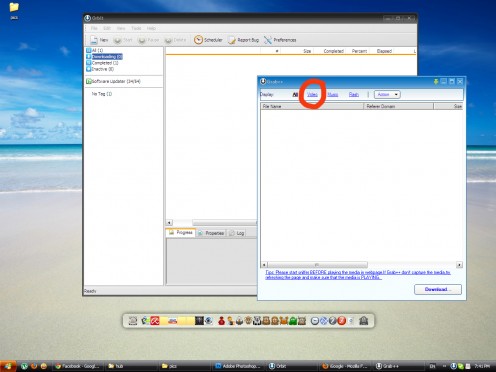Filter Grab++ list by Flash
This screenshot has width=496, height=372.
click(354, 95)
